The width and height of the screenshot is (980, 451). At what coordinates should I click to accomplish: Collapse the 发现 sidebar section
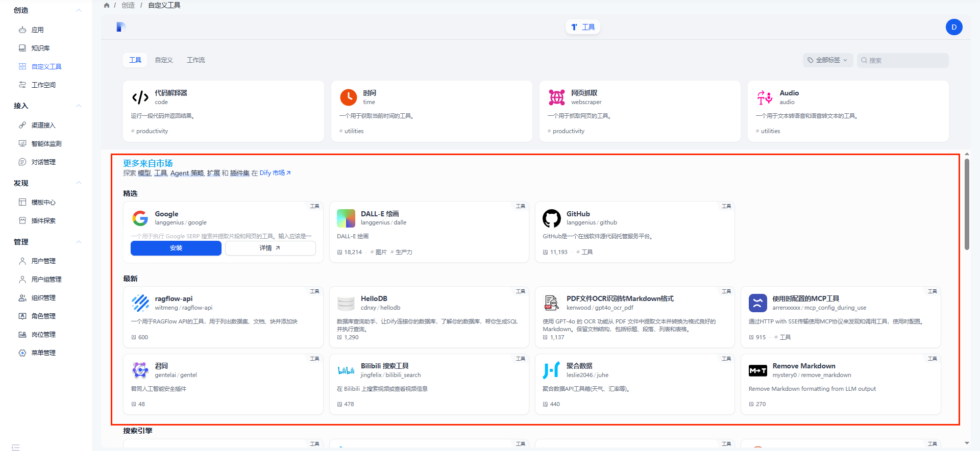point(79,183)
